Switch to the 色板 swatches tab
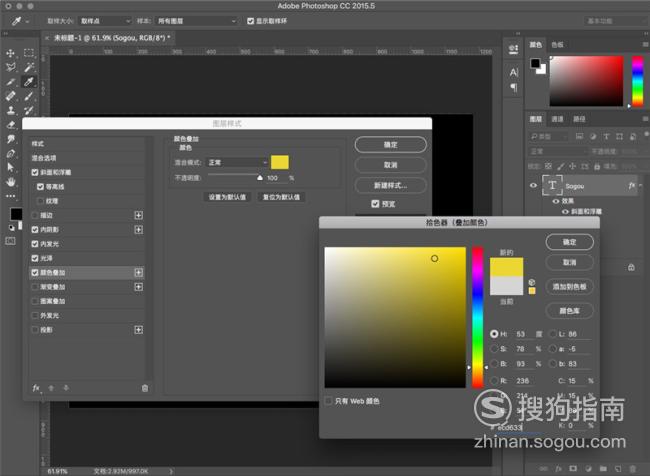The width and height of the screenshot is (650, 476). (558, 45)
